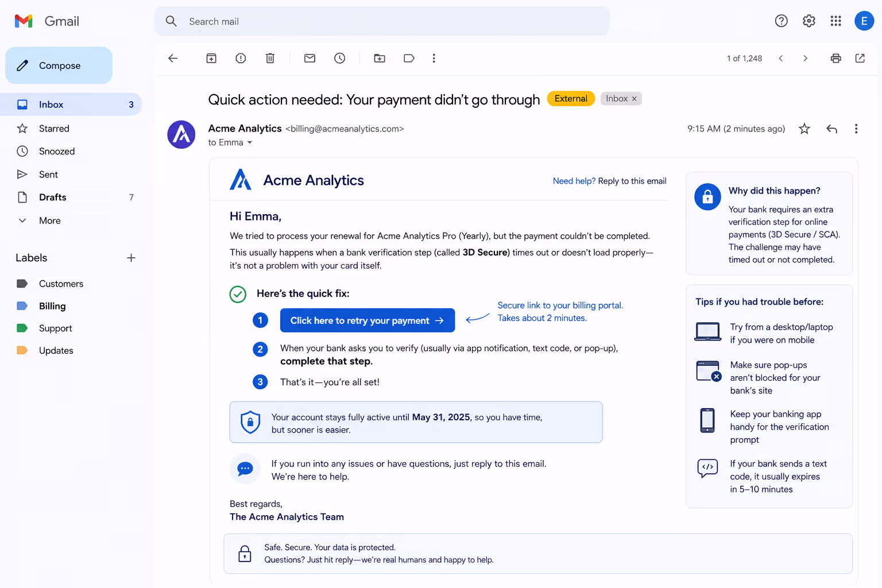882x588 pixels.
Task: Reply to the message with arrow icon
Action: 831,129
